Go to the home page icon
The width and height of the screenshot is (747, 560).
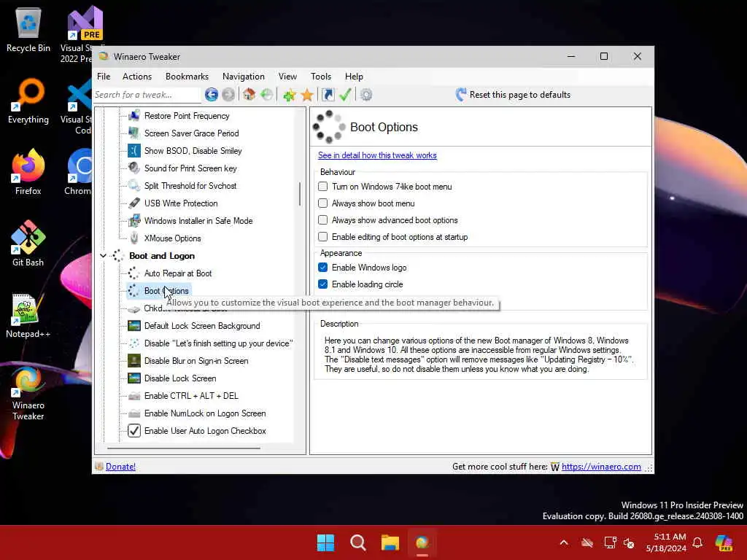[x=249, y=95]
